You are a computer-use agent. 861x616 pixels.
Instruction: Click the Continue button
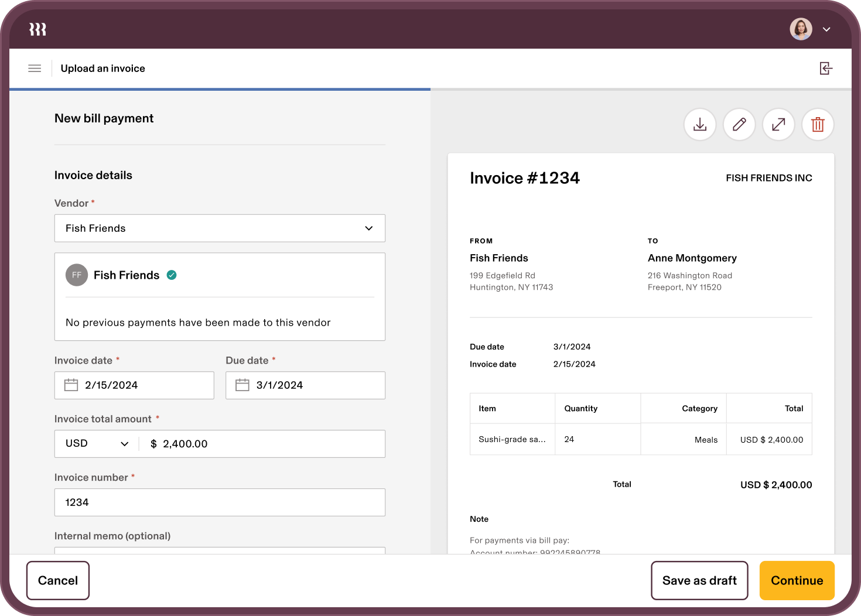click(x=797, y=580)
